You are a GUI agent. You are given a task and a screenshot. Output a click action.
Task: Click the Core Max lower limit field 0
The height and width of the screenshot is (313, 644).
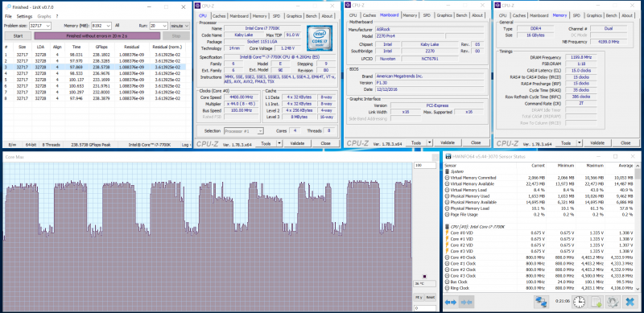425,307
